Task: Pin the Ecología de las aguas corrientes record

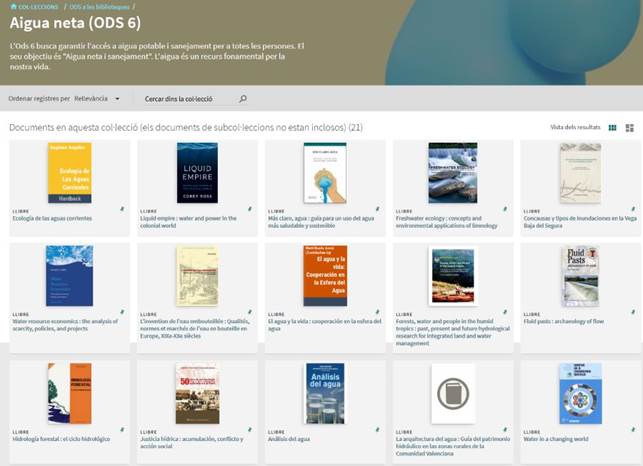Action: point(122,211)
